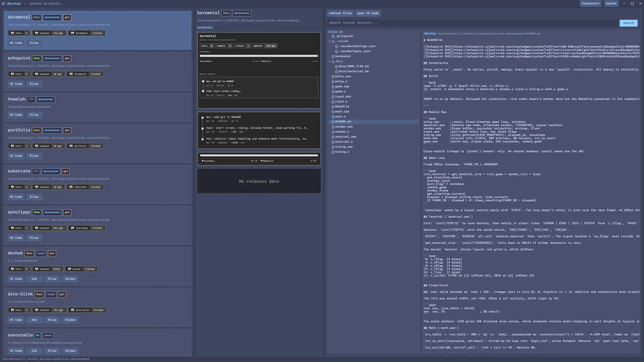The width and height of the screenshot is (644, 362).
Task: Click file icon beside entry.asm
Action: point(333,77)
